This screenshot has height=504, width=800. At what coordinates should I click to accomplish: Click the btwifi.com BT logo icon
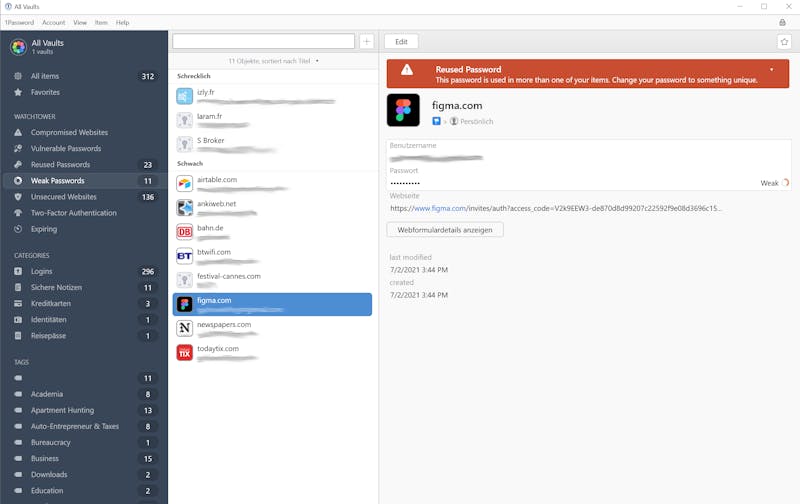(184, 256)
